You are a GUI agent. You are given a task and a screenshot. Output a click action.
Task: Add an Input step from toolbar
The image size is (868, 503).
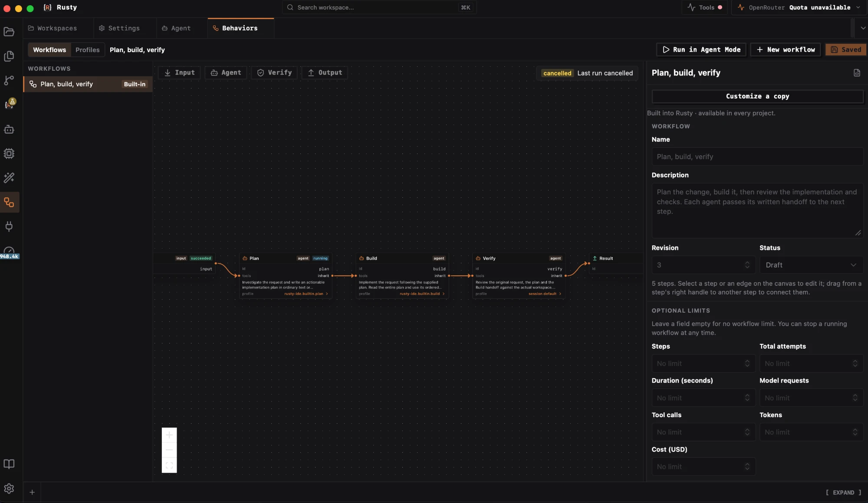[x=179, y=73]
